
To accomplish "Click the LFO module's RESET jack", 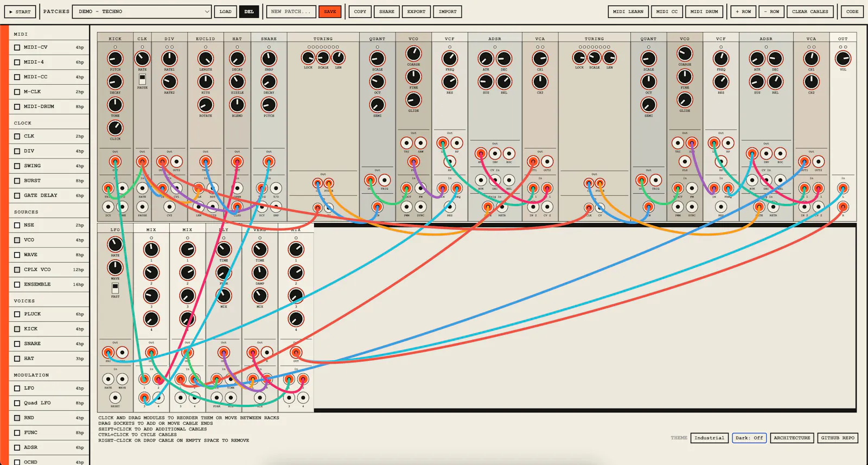I will click(115, 398).
